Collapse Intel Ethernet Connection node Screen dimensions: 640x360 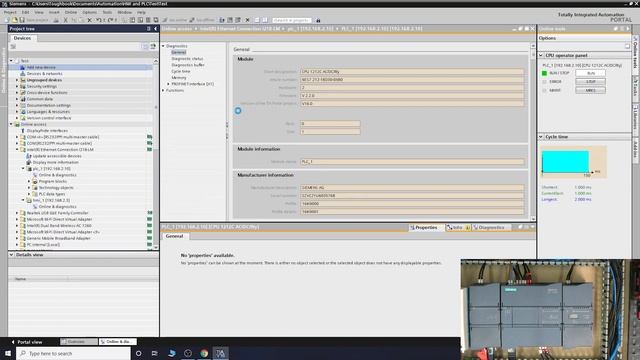tap(17, 149)
